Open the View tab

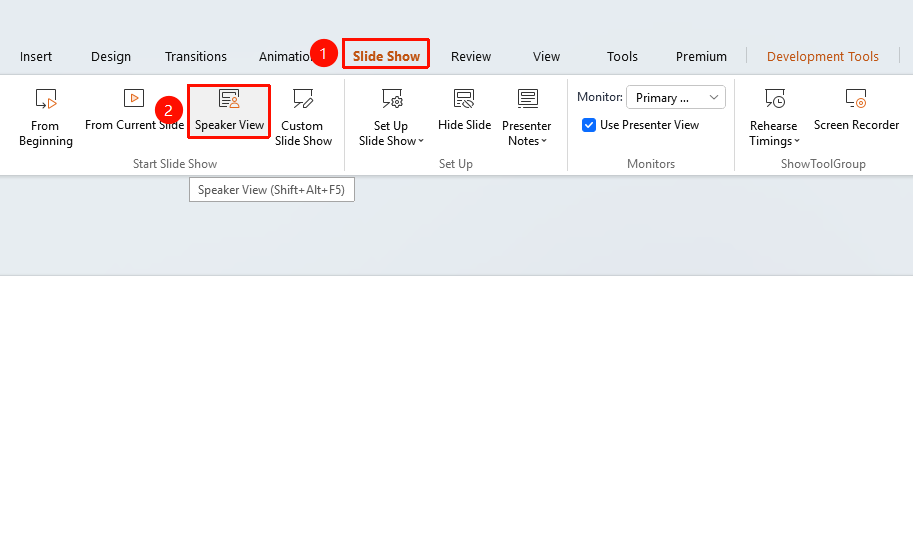(546, 56)
